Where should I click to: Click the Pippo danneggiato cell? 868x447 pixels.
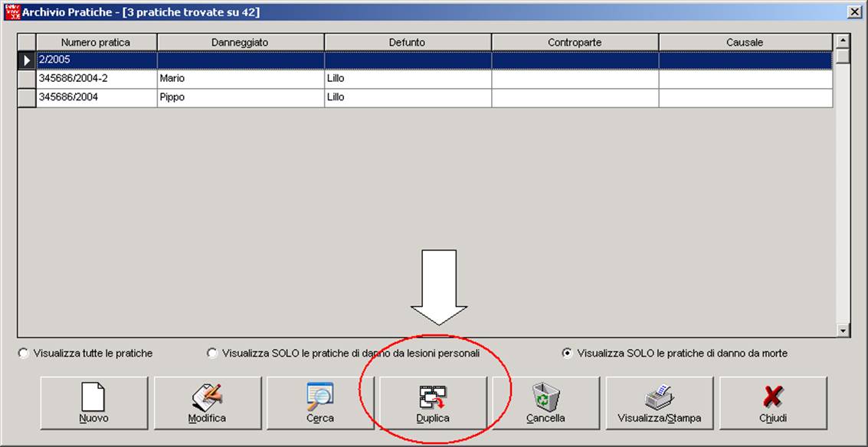(241, 97)
